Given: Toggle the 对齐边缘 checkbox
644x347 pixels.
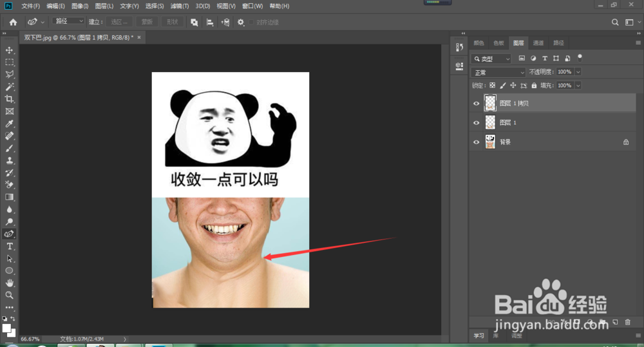Looking at the screenshot, I should [251, 22].
